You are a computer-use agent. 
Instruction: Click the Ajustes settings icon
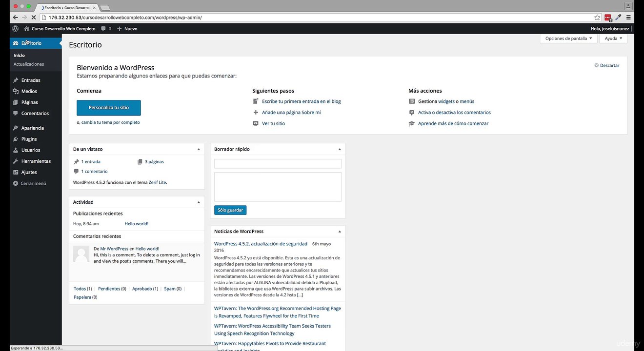(x=16, y=172)
